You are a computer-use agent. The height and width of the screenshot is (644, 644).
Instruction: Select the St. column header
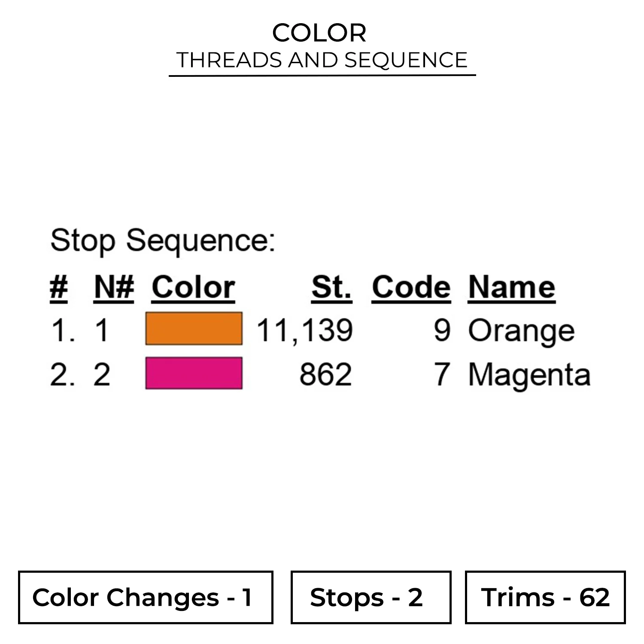331,287
